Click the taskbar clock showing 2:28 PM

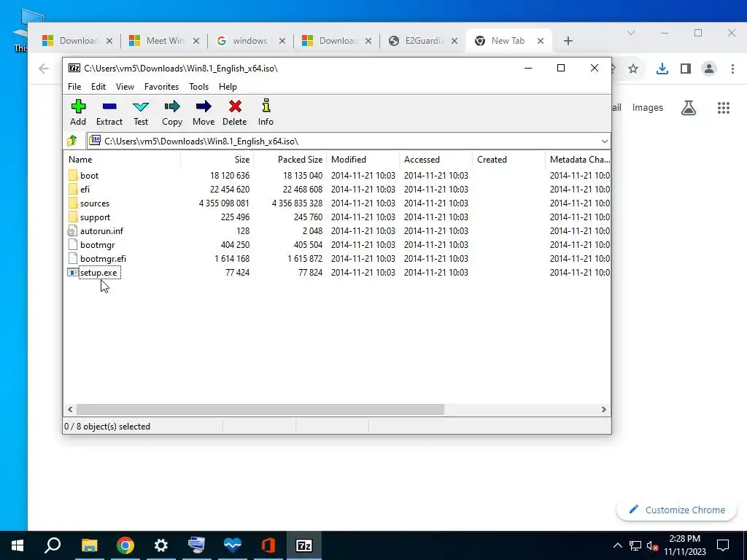click(x=685, y=545)
